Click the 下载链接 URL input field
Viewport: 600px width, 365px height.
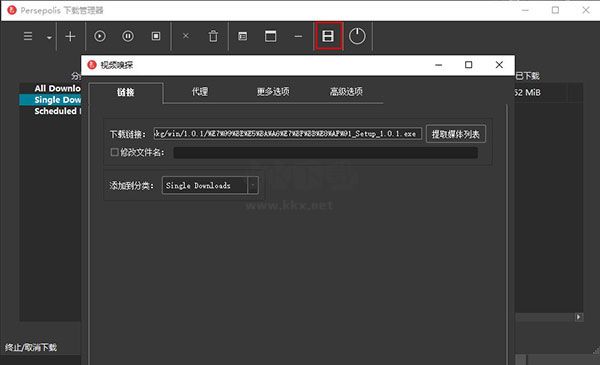[x=288, y=134]
